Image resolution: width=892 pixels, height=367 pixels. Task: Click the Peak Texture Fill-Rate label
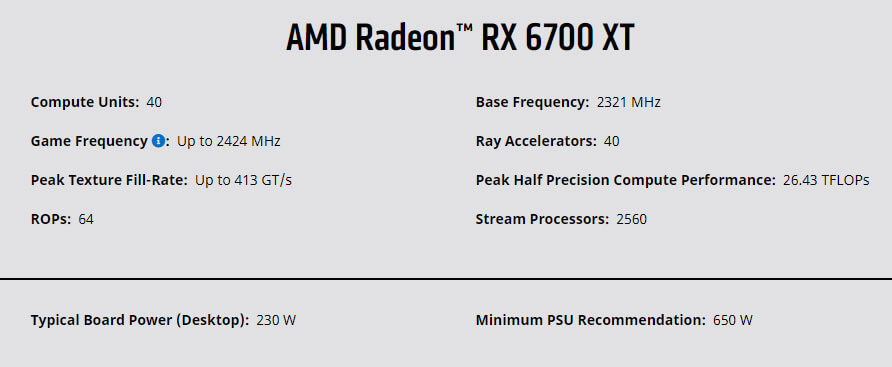tap(109, 180)
